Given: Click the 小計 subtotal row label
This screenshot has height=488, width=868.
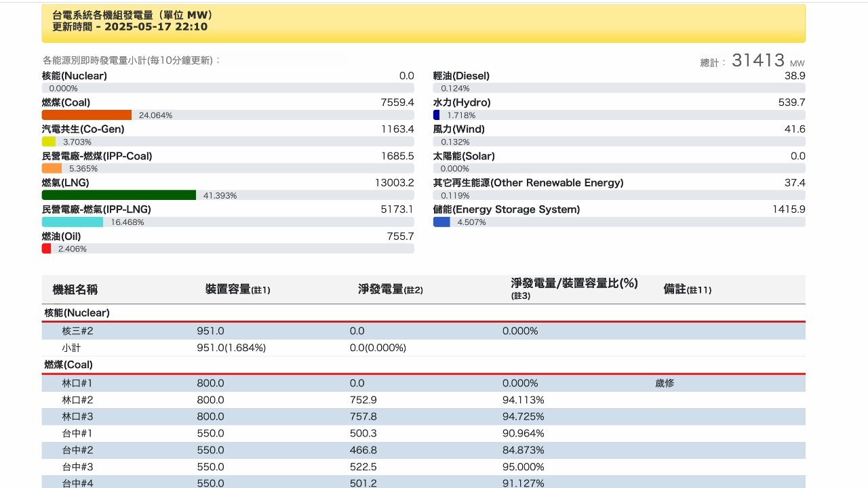Looking at the screenshot, I should click(71, 348).
